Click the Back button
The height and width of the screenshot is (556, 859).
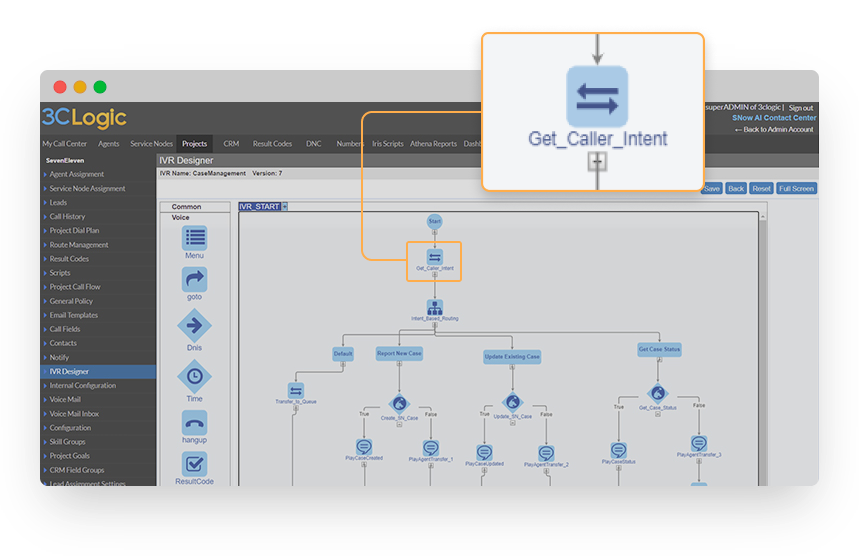point(736,188)
